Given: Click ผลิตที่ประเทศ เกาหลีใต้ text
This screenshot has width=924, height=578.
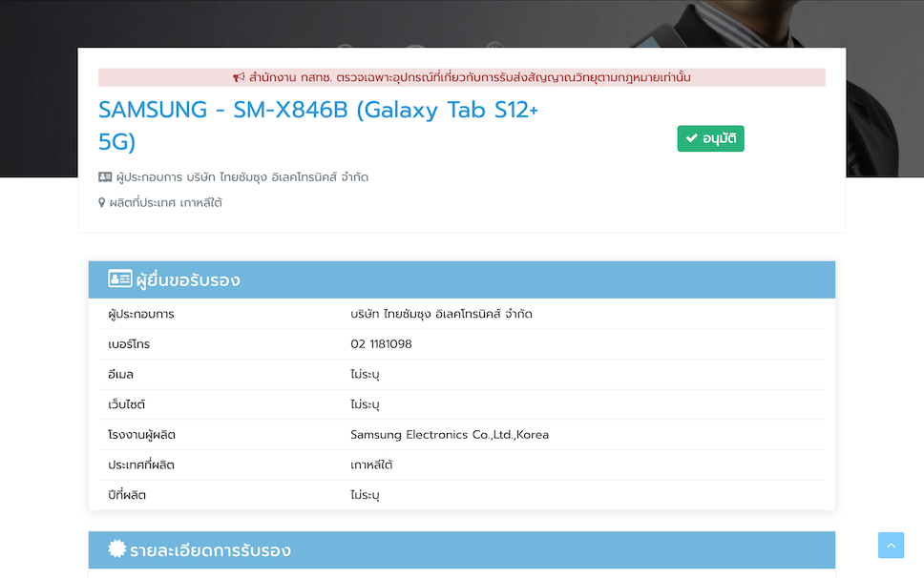Looking at the screenshot, I should click(165, 202).
